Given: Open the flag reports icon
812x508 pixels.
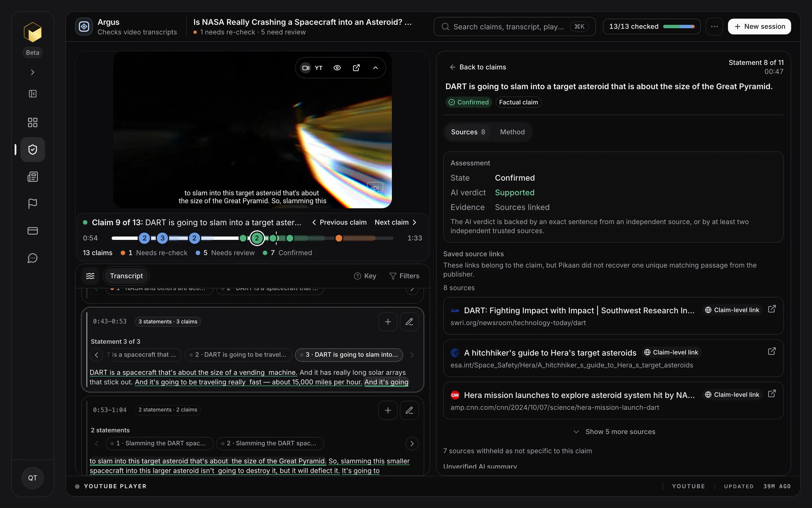Looking at the screenshot, I should point(32,203).
